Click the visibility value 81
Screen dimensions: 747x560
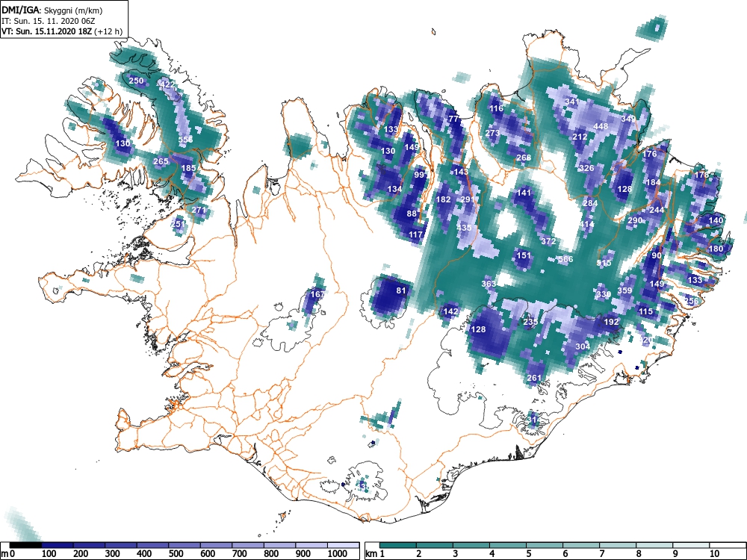coord(401,290)
